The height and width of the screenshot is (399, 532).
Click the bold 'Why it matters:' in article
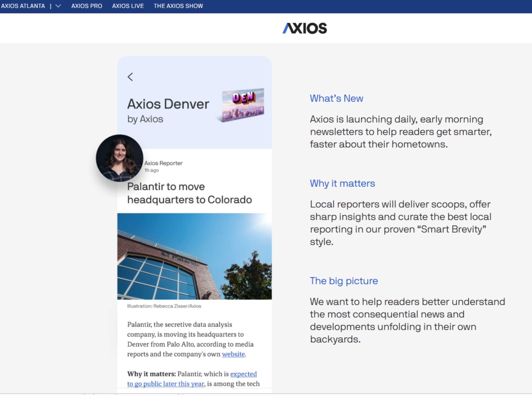[151, 374]
